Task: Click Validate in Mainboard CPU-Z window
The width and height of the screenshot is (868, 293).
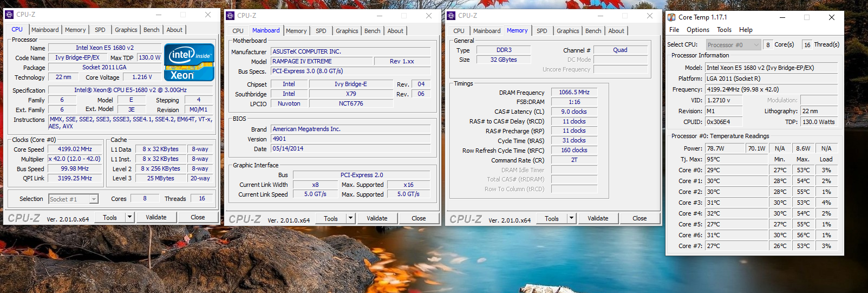Action: (x=377, y=218)
